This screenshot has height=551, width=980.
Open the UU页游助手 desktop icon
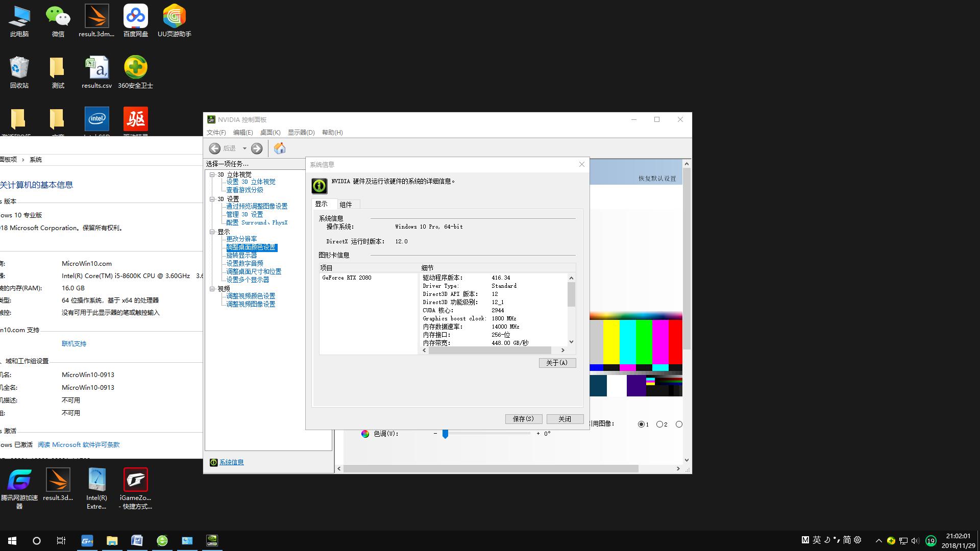point(174,17)
